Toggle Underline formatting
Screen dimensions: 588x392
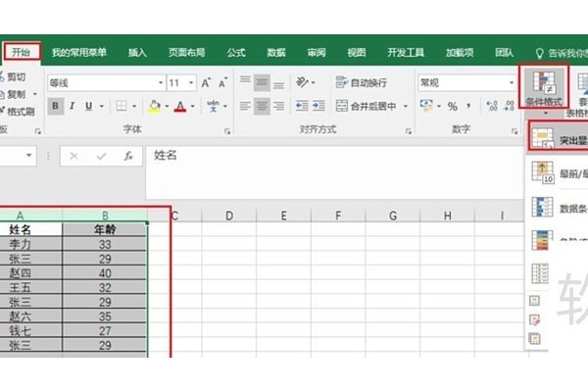[88, 106]
